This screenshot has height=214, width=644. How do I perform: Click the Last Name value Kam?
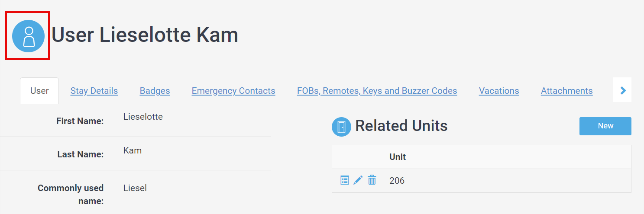point(133,150)
